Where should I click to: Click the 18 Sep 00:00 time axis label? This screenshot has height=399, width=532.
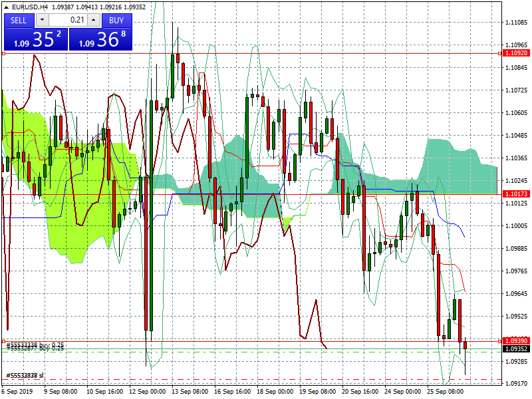point(275,392)
